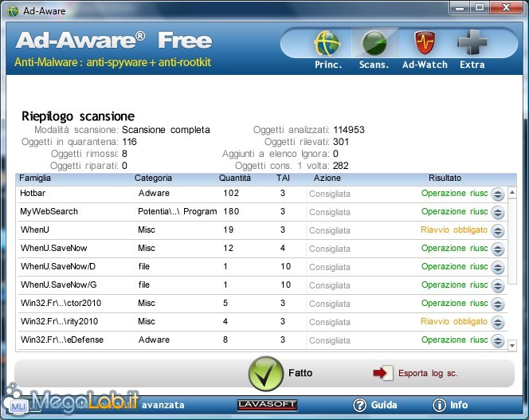Image resolution: width=529 pixels, height=420 pixels.
Task: Click the Oggetti cons. 1 volta value 282
Action: pyautogui.click(x=341, y=166)
